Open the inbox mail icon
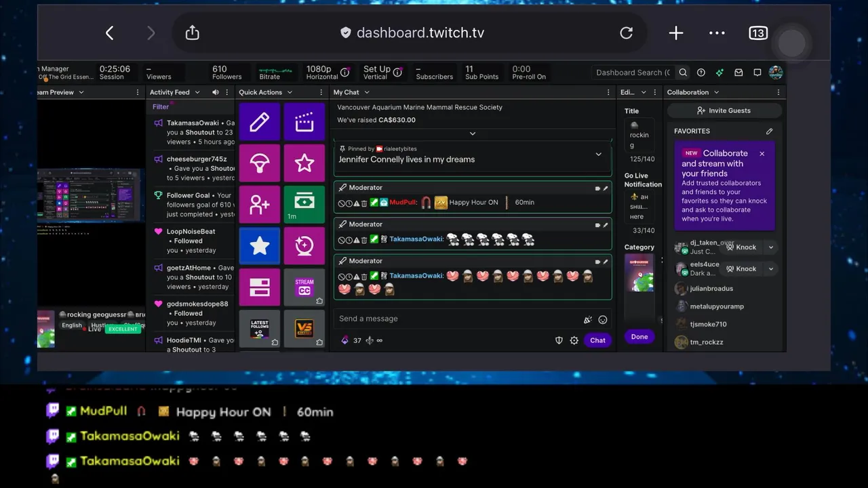The height and width of the screenshot is (488, 868). (738, 73)
